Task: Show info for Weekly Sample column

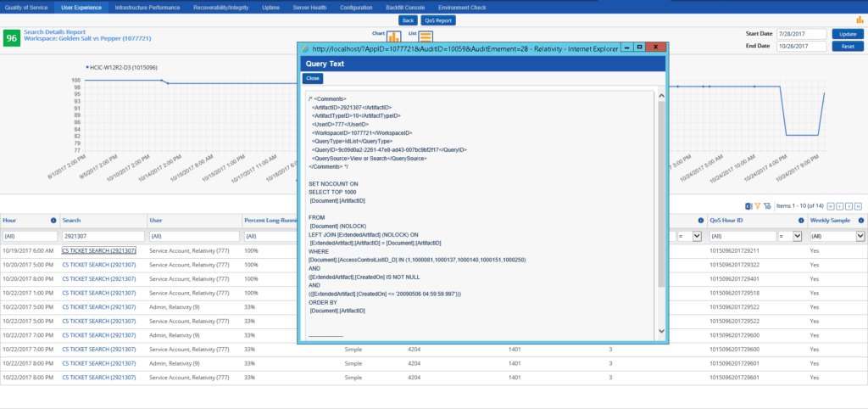Action: 861,221
